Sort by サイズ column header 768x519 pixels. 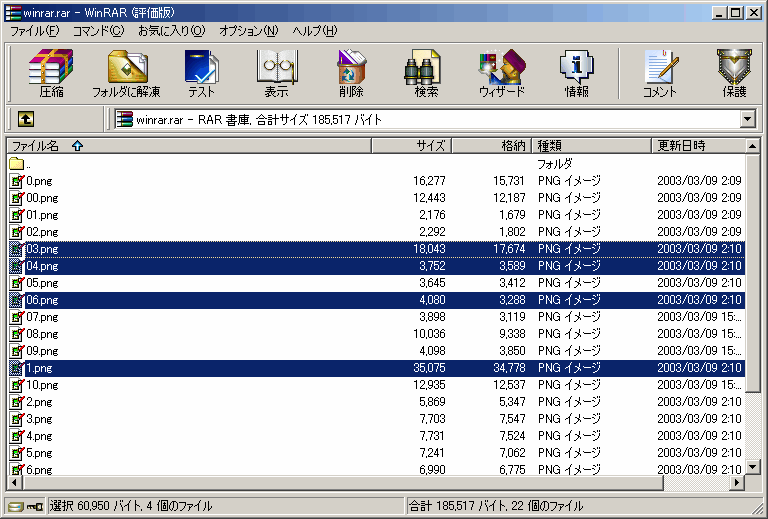pyautogui.click(x=412, y=146)
